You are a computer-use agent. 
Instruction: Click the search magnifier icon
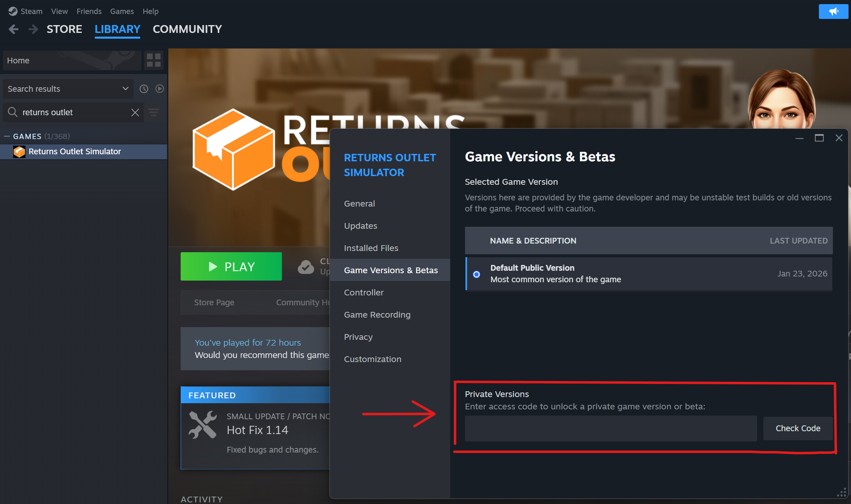[13, 112]
